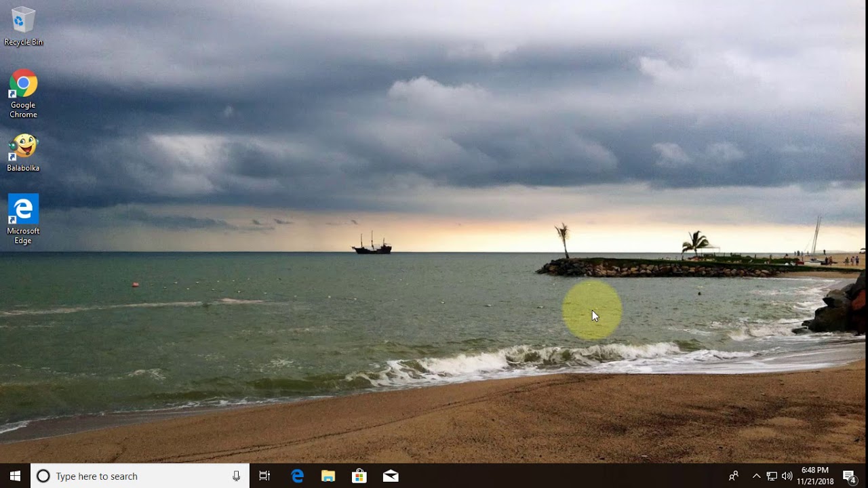
Task: Activate the microphone in the search box
Action: pyautogui.click(x=236, y=476)
